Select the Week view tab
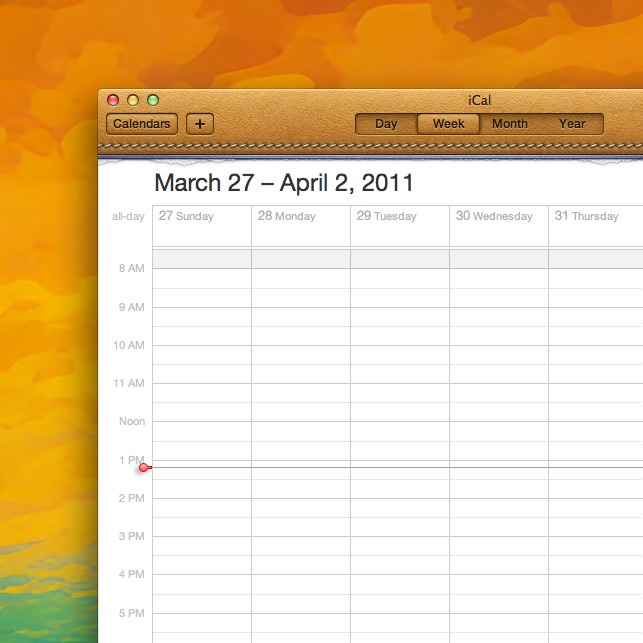 click(449, 124)
